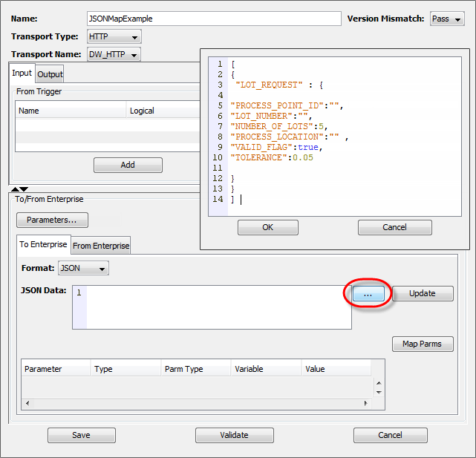The image size is (476, 458).
Task: Confirm the JSON popup with OK
Action: (268, 228)
